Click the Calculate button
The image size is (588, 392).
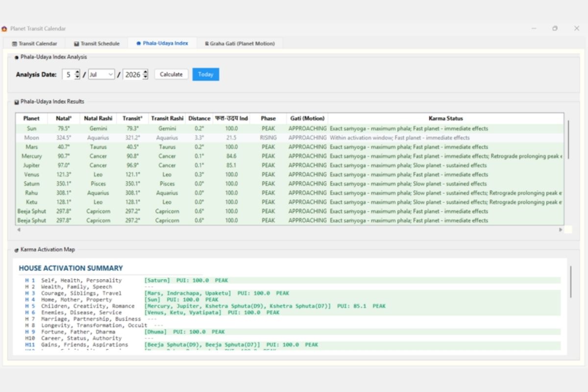[x=171, y=74]
